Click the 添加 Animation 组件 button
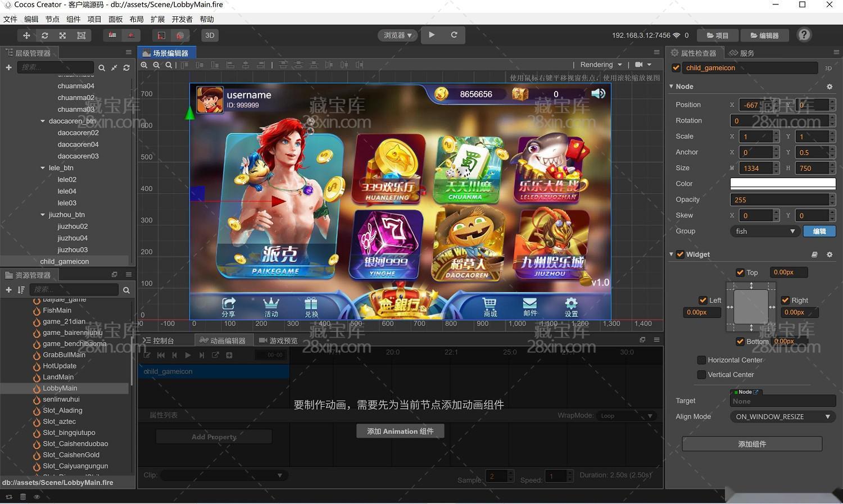 point(400,431)
